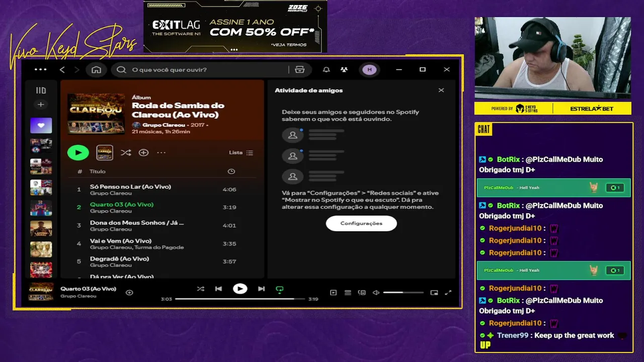
Task: Click the 'Título' column header
Action: 98,171
